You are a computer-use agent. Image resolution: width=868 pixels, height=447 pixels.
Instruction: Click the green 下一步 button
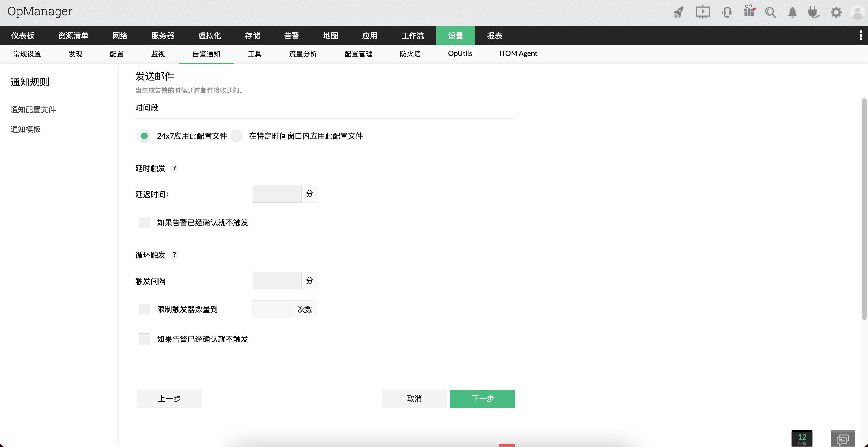(483, 399)
